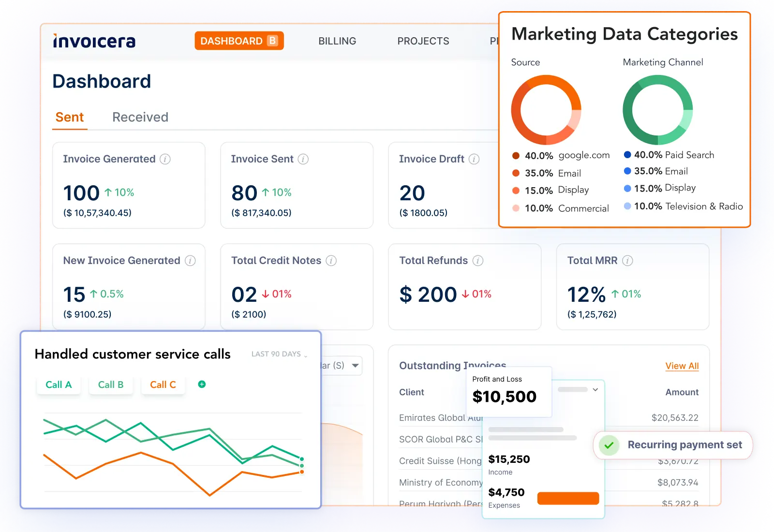The height and width of the screenshot is (532, 774).
Task: Select the Call B series tab
Action: 111,385
